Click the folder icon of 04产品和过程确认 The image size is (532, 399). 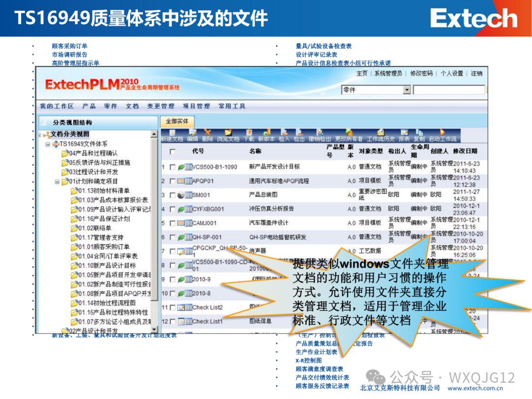click(x=65, y=154)
